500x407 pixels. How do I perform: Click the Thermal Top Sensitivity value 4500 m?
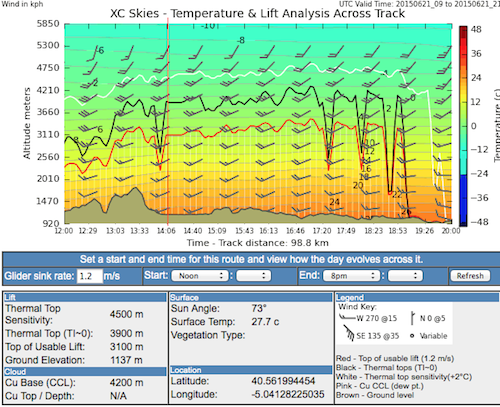pyautogui.click(x=126, y=314)
